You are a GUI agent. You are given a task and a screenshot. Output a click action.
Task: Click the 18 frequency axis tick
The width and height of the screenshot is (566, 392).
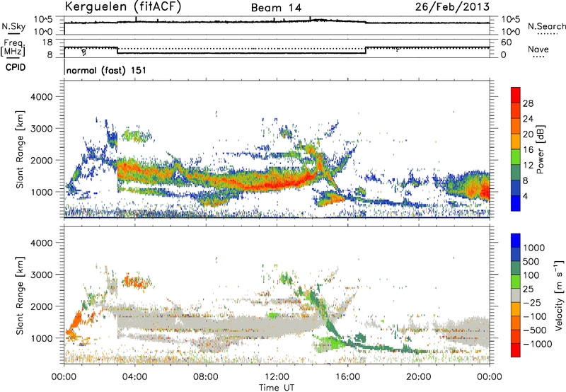pos(47,42)
